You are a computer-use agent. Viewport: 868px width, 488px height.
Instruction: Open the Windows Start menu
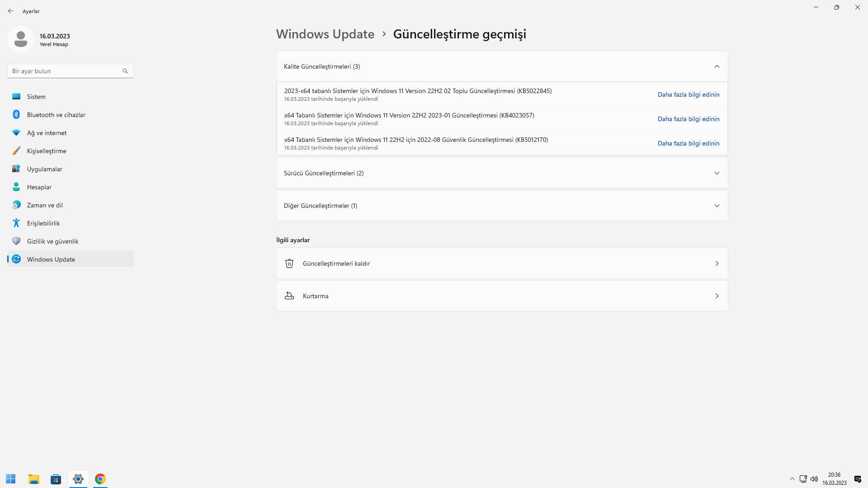tap(11, 479)
